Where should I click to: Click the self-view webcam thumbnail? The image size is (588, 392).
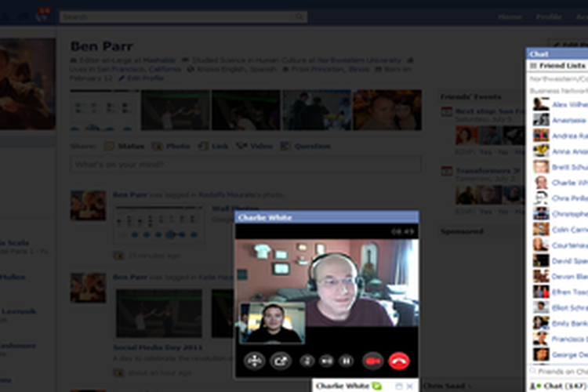coord(272,323)
